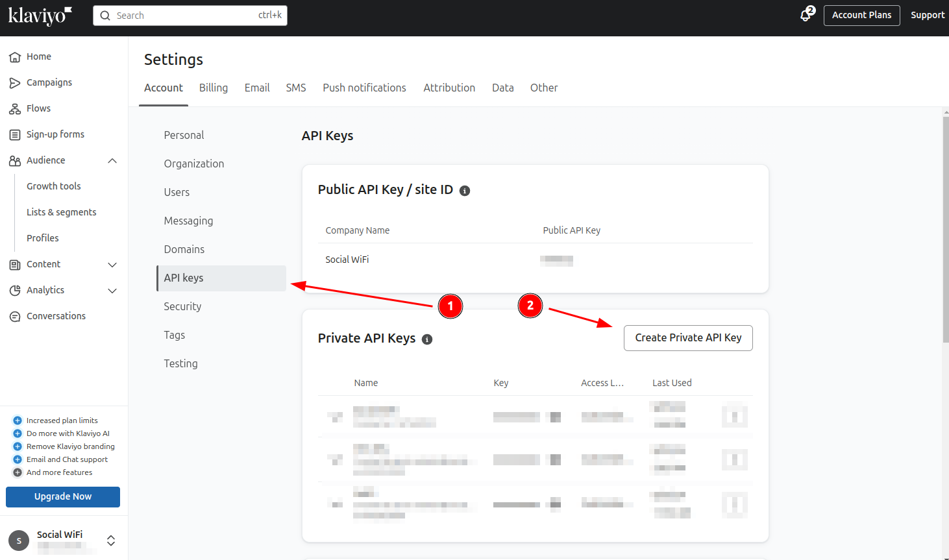Expand the Content section

point(112,265)
